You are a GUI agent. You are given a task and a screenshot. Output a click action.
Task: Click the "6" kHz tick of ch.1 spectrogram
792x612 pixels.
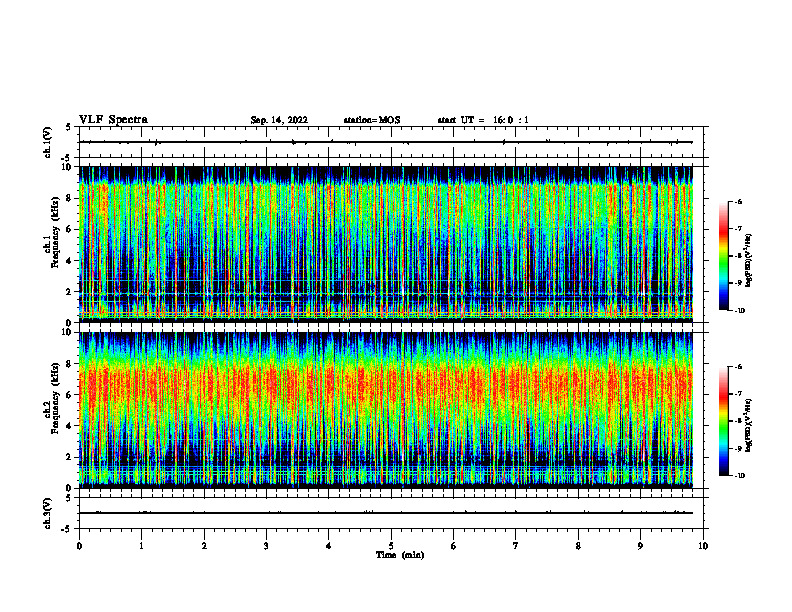click(70, 229)
